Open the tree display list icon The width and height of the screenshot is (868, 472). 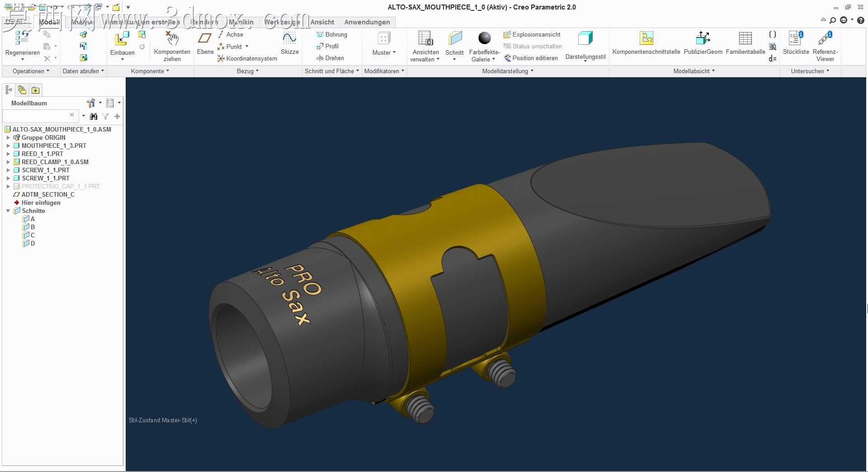[110, 103]
